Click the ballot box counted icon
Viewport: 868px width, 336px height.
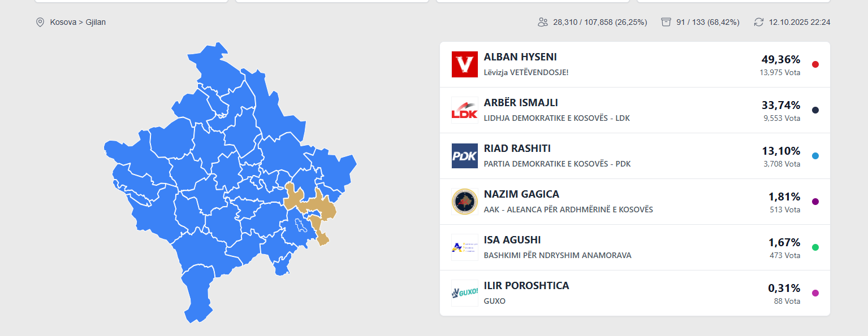[x=666, y=23]
